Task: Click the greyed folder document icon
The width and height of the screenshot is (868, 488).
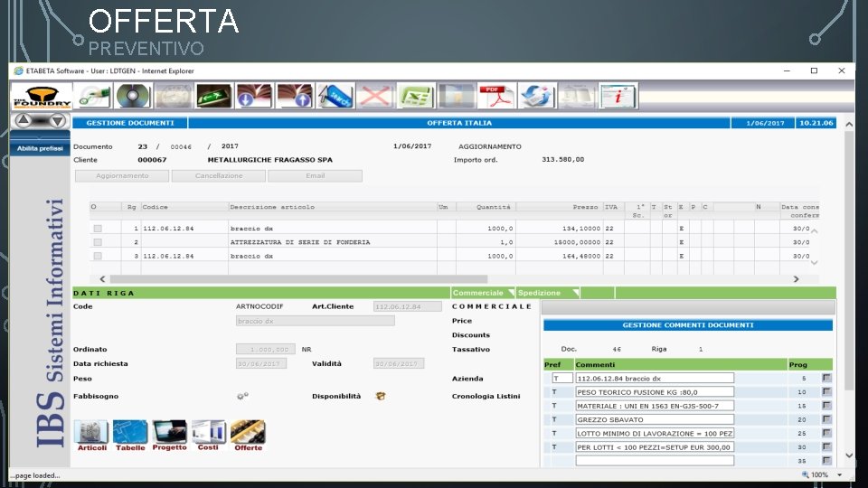Action: (x=456, y=97)
